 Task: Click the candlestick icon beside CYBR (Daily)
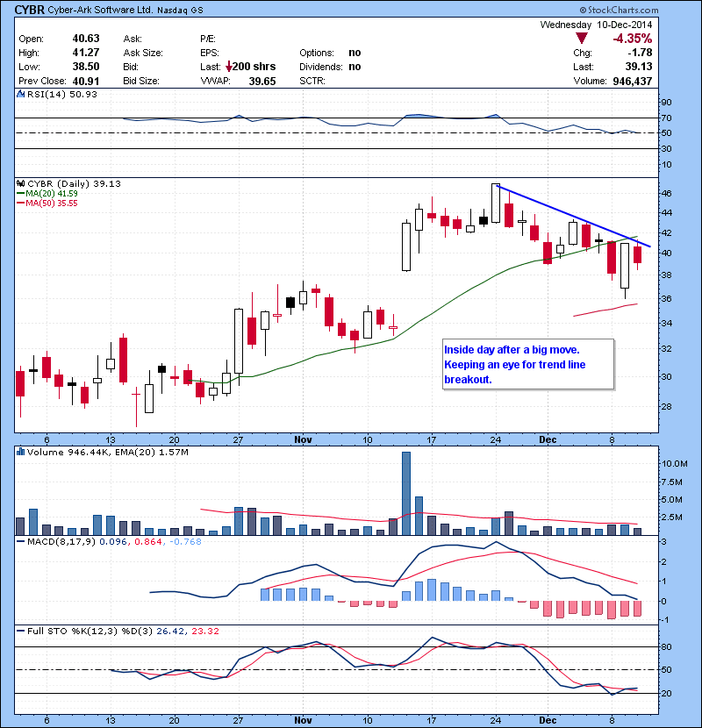20,183
